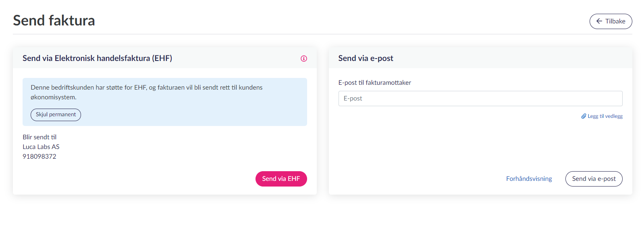Go back with the Tilbake button
This screenshot has height=237, width=644.
click(611, 21)
